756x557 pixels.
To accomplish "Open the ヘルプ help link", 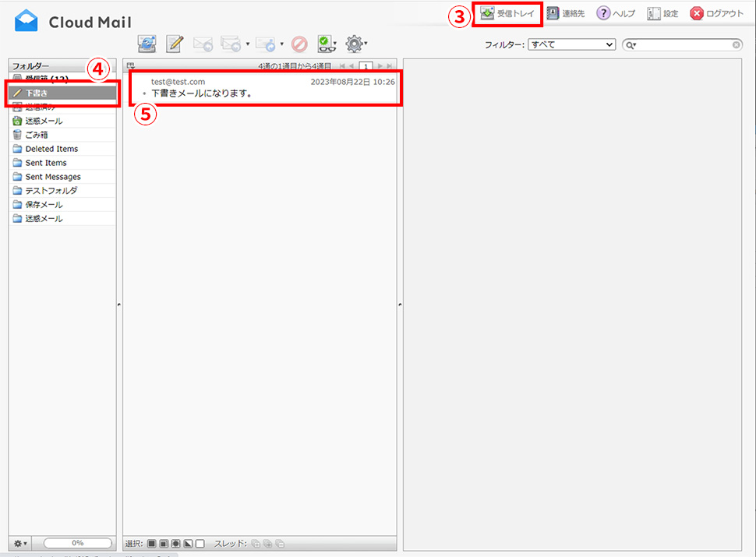I will tap(616, 14).
